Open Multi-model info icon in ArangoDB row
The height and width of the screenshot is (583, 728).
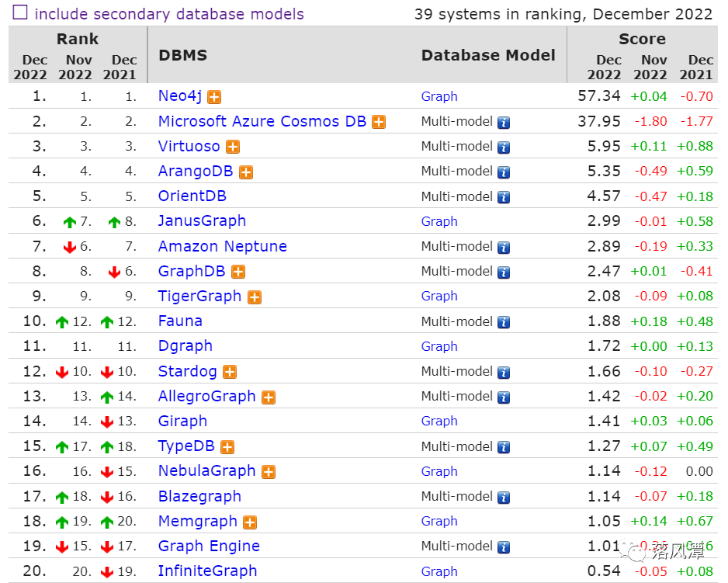504,172
